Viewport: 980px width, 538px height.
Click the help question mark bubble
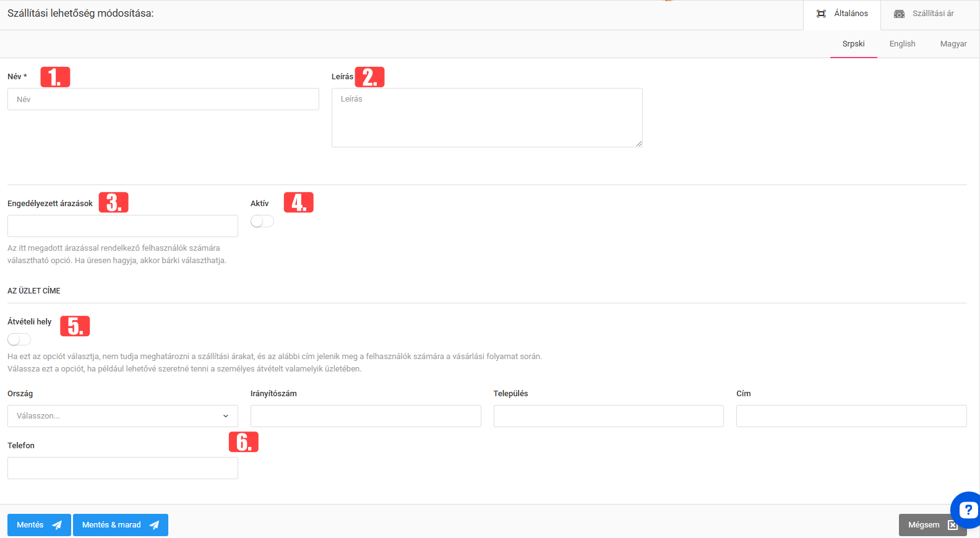(967, 510)
